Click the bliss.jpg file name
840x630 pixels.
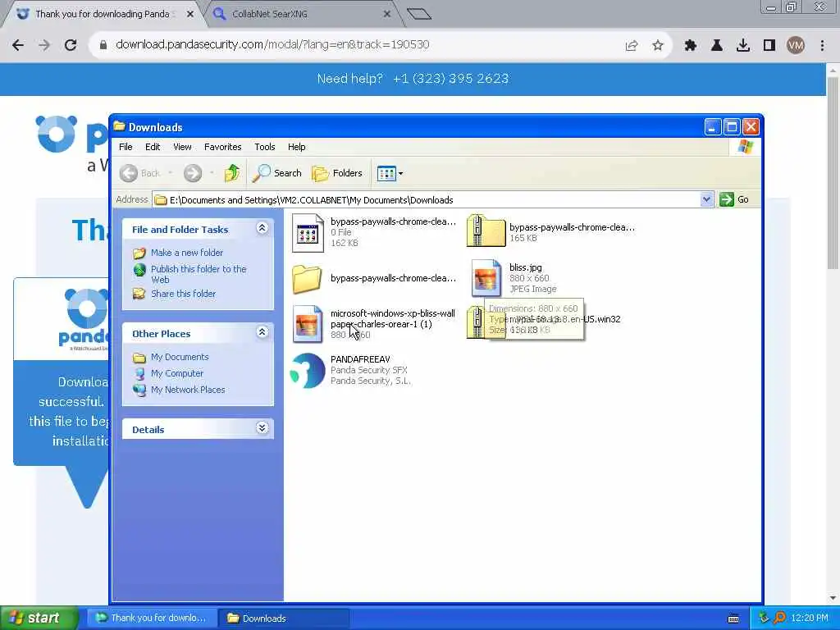click(x=526, y=267)
